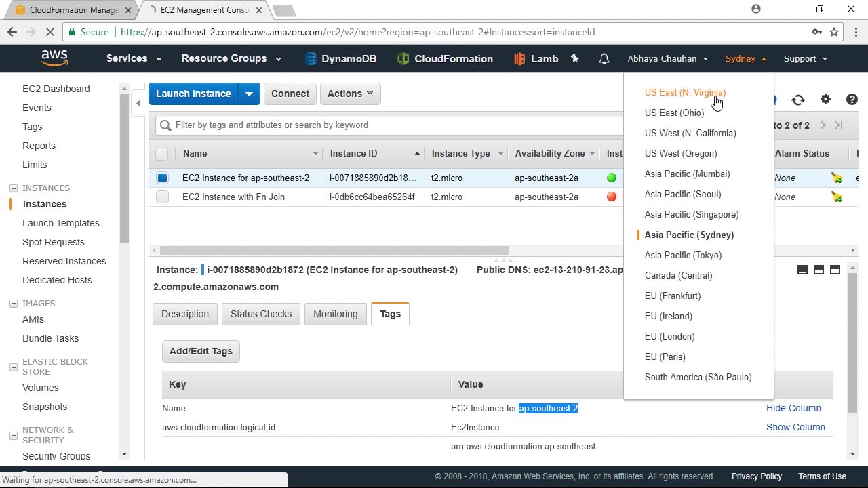Open the notifications bell
Viewport: 868px width, 488px height.
604,59
